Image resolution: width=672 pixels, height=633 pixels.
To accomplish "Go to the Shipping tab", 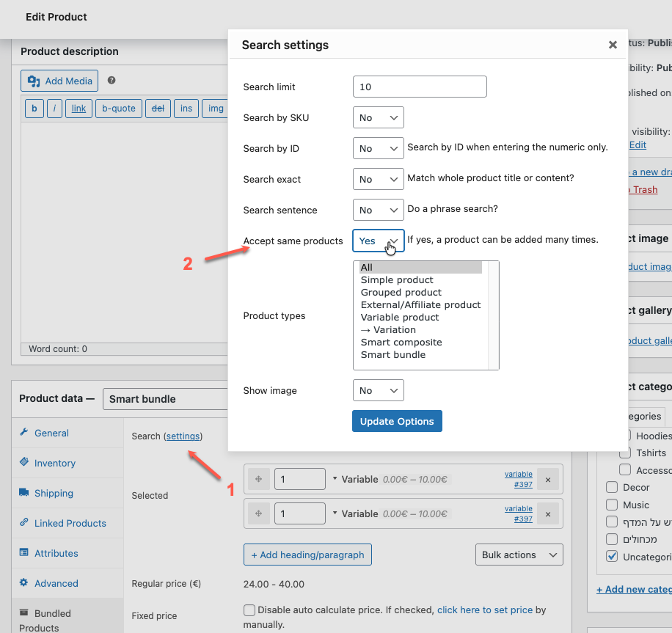I will click(54, 493).
